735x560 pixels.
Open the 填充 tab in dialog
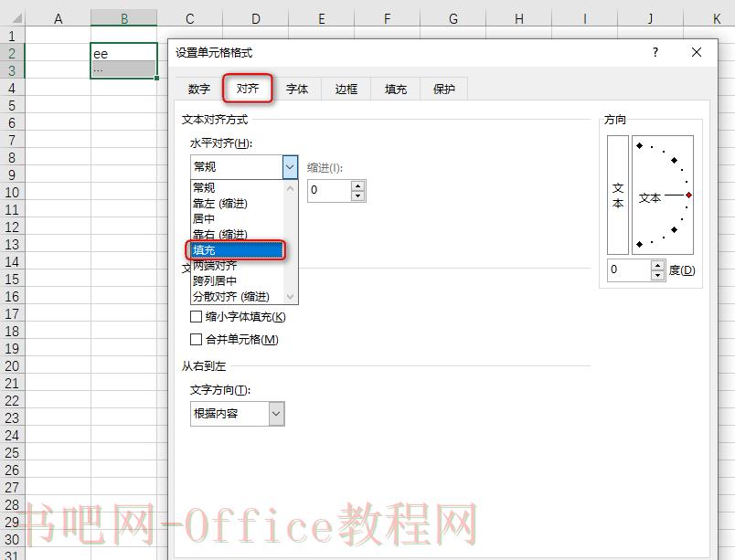395,89
